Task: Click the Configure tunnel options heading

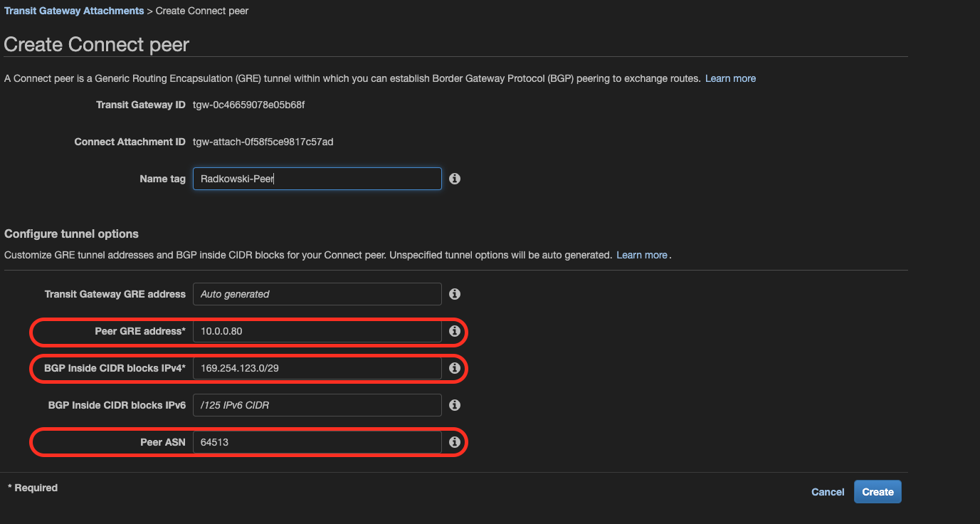Action: pyautogui.click(x=71, y=234)
